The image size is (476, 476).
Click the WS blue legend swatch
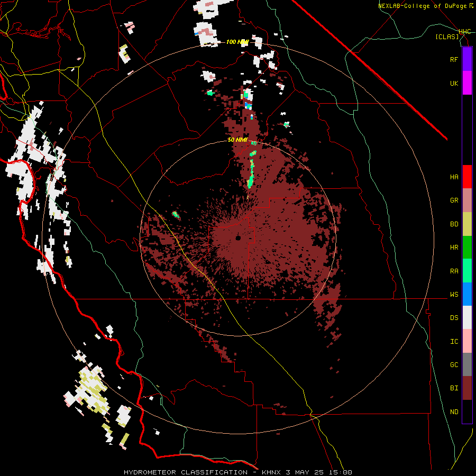pyautogui.click(x=467, y=294)
